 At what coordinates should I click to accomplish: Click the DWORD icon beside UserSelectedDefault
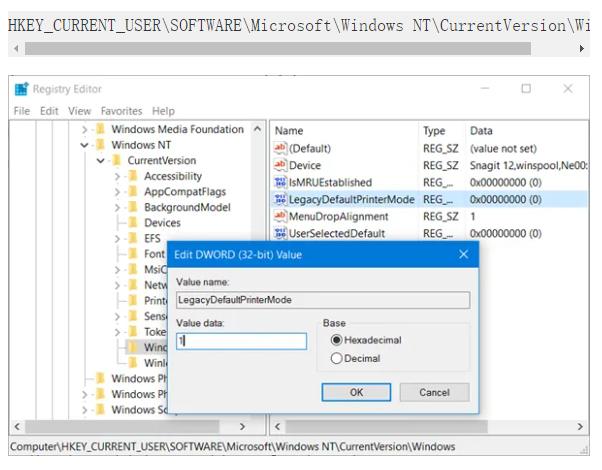(x=281, y=233)
